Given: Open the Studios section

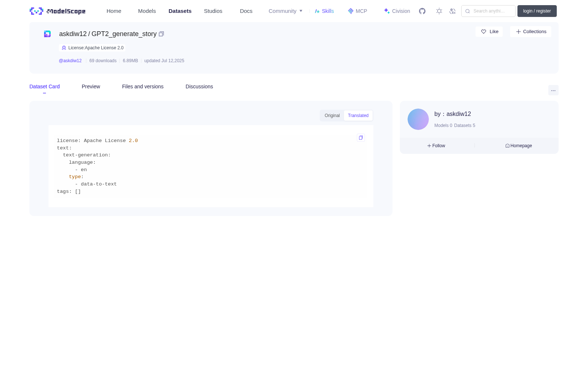Looking at the screenshot, I should 213,11.
